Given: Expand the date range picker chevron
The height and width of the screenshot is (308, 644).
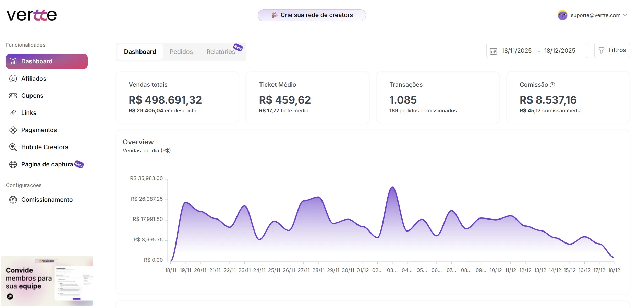Looking at the screenshot, I should pyautogui.click(x=582, y=51).
